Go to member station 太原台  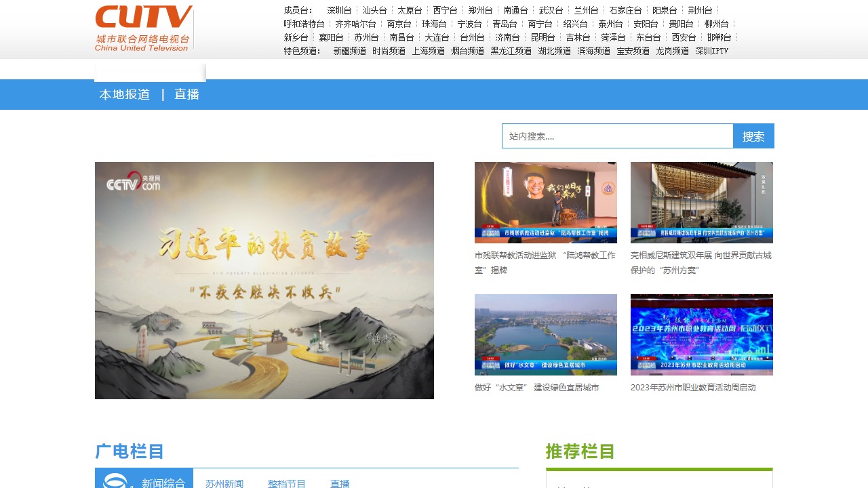click(410, 10)
